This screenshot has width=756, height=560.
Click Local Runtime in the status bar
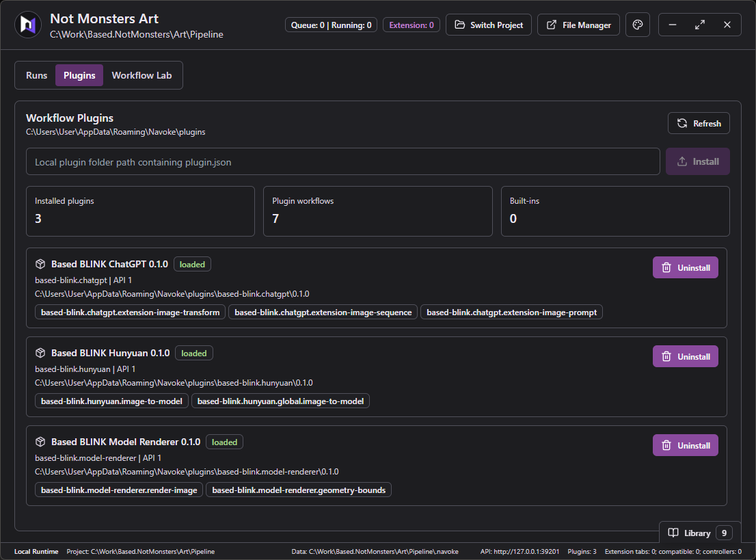[x=36, y=551]
